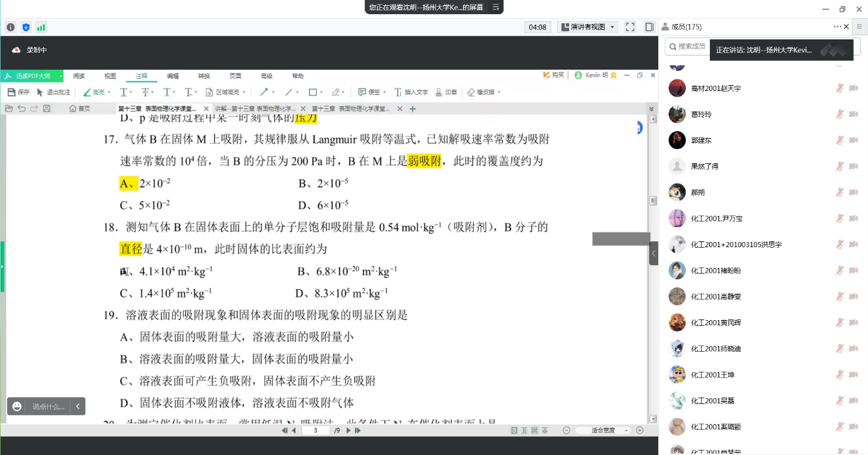Toggle the members side panel icon
This screenshot has width=868, height=455.
(649, 27)
